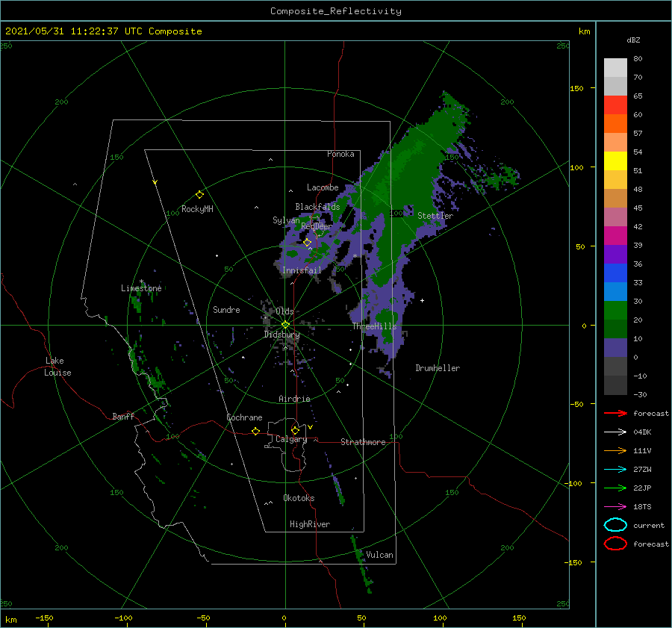This screenshot has width=672, height=628.
Task: Click the red forecast arrow in the legend
Action: coord(615,413)
